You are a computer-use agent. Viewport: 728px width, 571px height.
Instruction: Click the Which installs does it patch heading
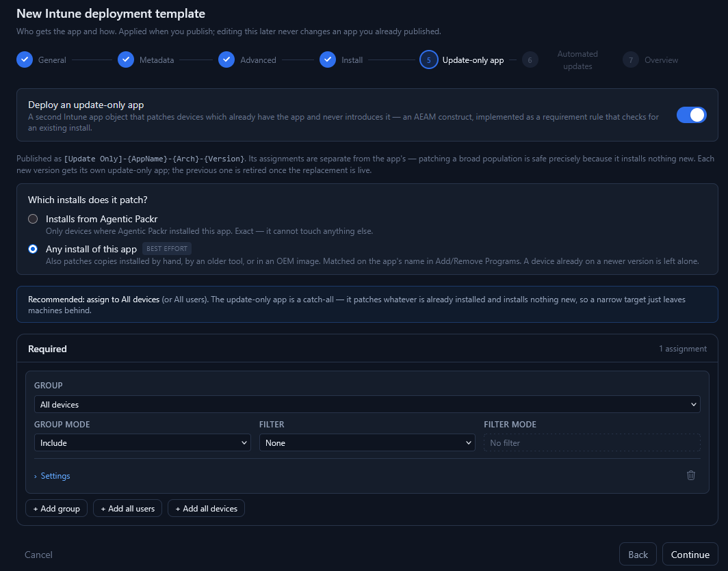[x=88, y=200]
